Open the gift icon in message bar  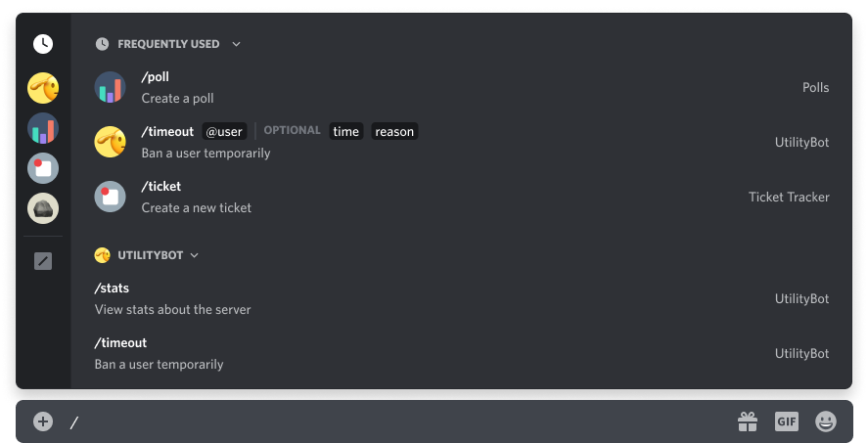coord(748,421)
